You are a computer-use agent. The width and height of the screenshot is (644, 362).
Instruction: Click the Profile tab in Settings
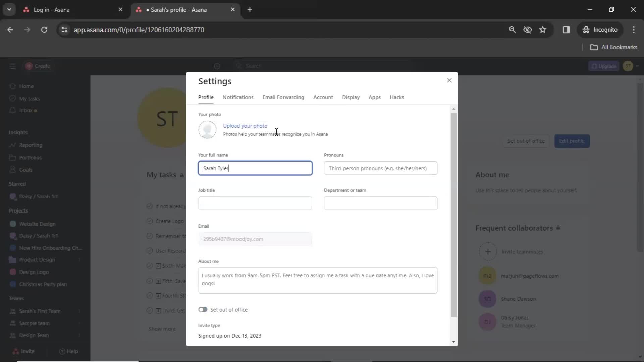pyautogui.click(x=206, y=97)
